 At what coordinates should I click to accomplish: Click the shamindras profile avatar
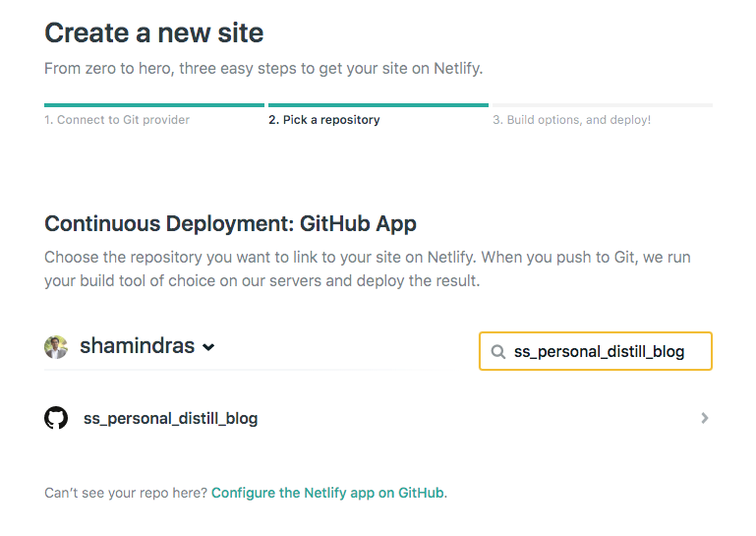point(56,347)
